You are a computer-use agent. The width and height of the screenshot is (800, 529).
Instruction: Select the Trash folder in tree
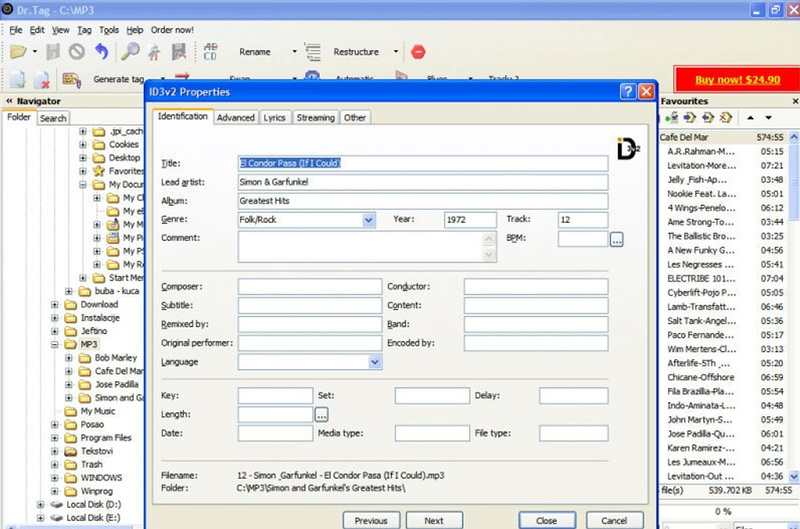pos(91,464)
